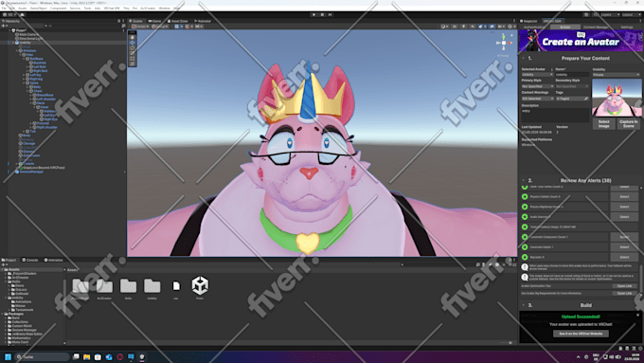This screenshot has height=363, width=644.
Task: Click the Unity Hub icon in taskbar
Action: click(x=142, y=356)
